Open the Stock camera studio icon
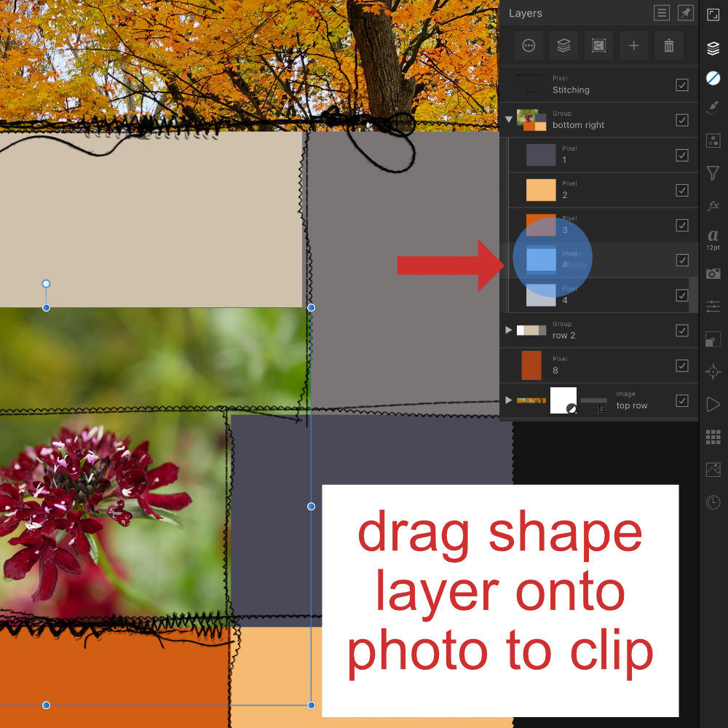 pyautogui.click(x=713, y=274)
